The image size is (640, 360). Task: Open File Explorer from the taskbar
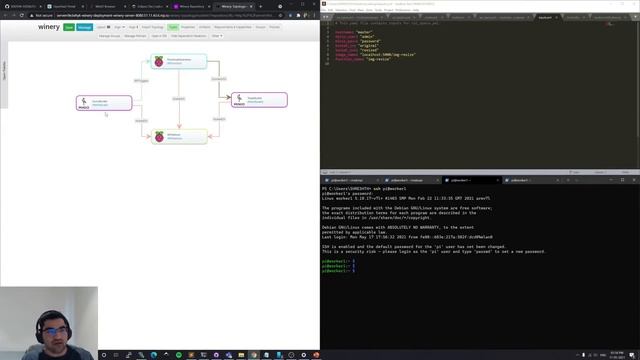pos(241,355)
